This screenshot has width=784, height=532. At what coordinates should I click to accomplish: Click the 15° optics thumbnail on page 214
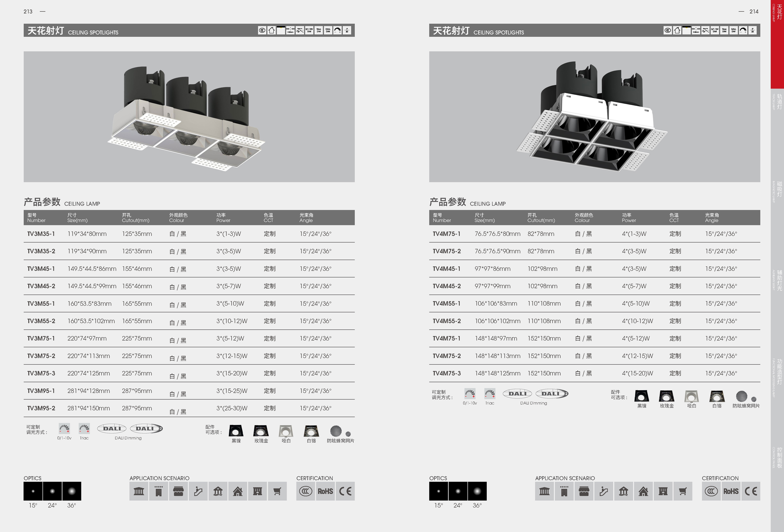[x=438, y=491]
